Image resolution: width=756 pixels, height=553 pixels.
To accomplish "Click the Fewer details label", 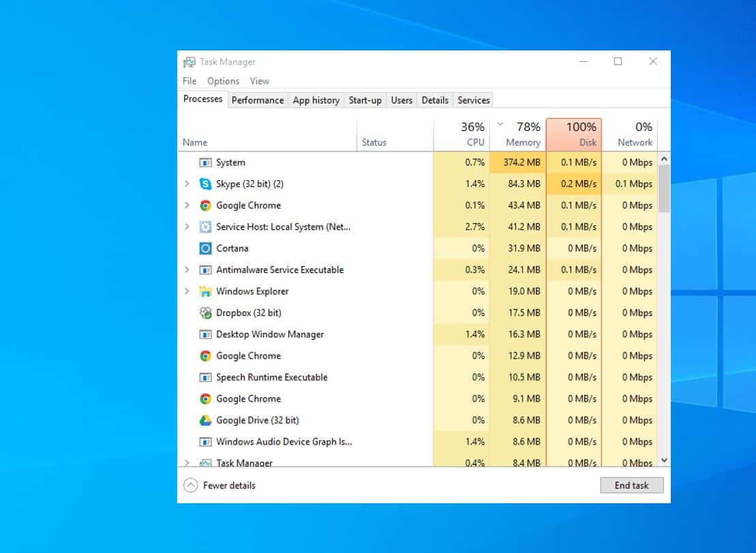I will click(x=229, y=485).
